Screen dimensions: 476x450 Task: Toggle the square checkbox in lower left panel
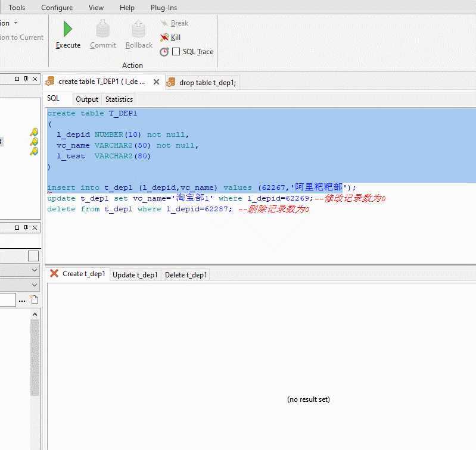[x=33, y=256]
